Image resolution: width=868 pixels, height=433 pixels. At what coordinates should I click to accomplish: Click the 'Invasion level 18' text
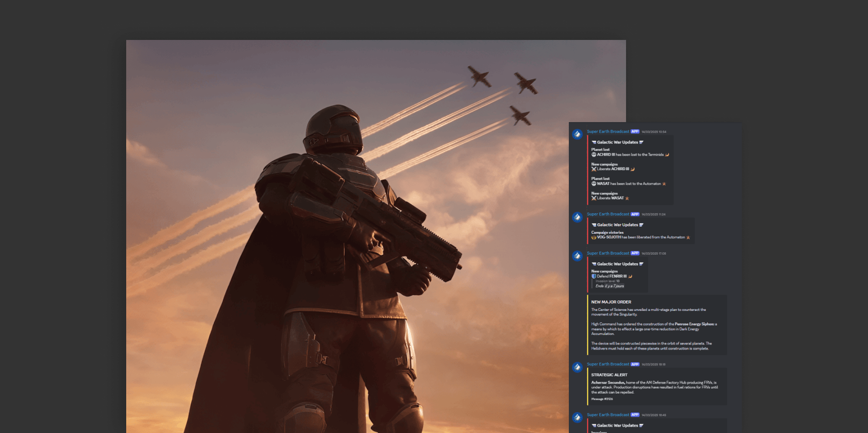(607, 281)
